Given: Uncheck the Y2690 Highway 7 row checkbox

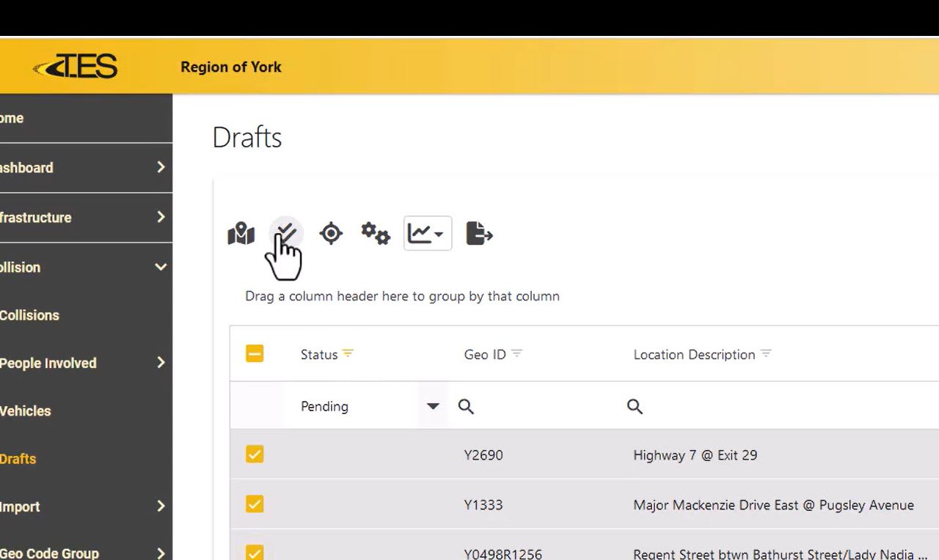Looking at the screenshot, I should tap(255, 454).
